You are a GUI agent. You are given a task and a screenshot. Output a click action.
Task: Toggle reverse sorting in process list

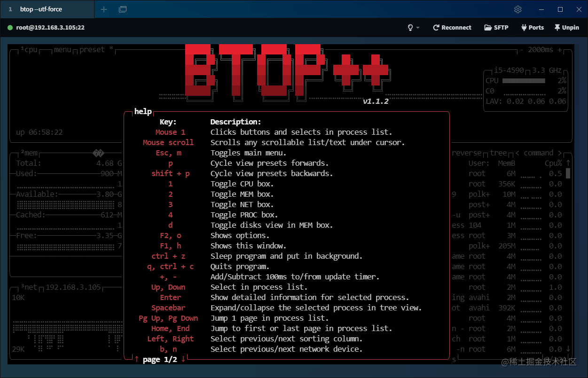[x=467, y=153]
